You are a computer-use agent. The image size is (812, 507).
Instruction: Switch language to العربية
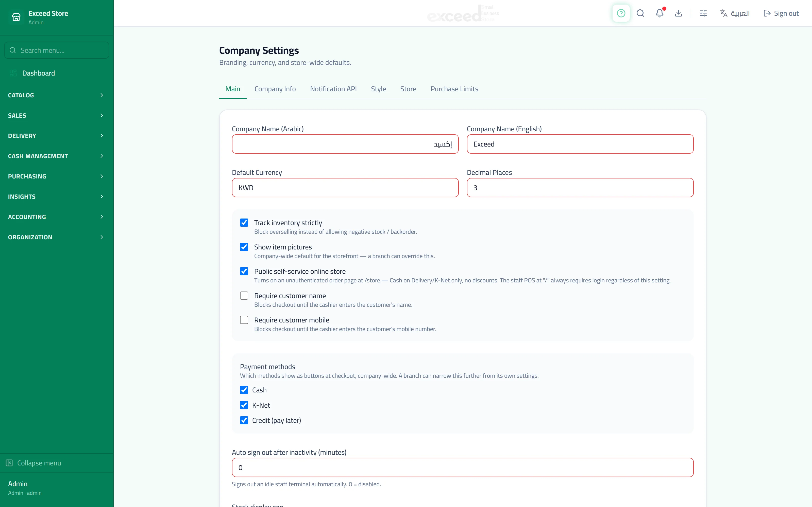(x=735, y=13)
